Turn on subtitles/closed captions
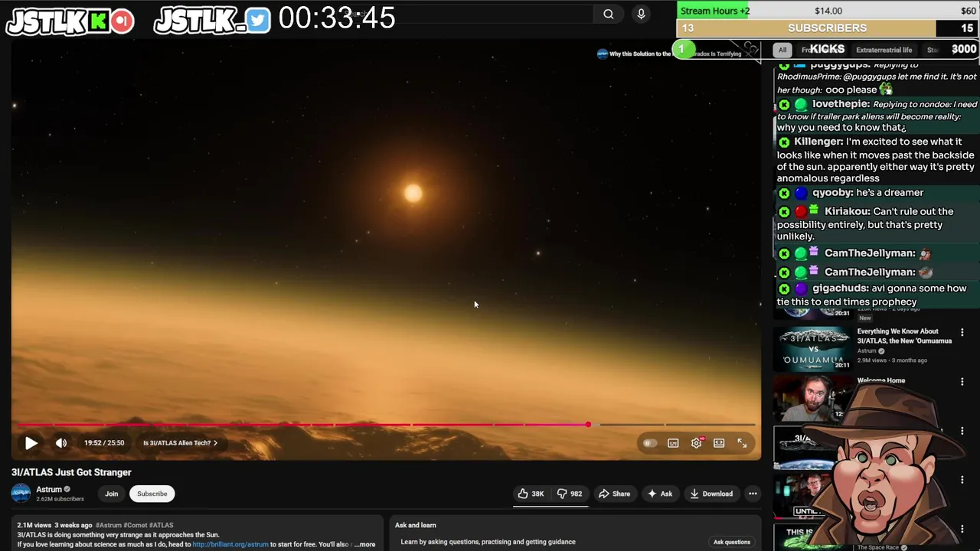980x551 pixels. point(673,443)
